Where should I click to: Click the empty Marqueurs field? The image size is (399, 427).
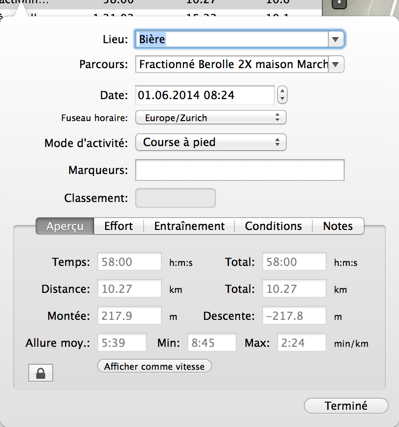coord(240,170)
